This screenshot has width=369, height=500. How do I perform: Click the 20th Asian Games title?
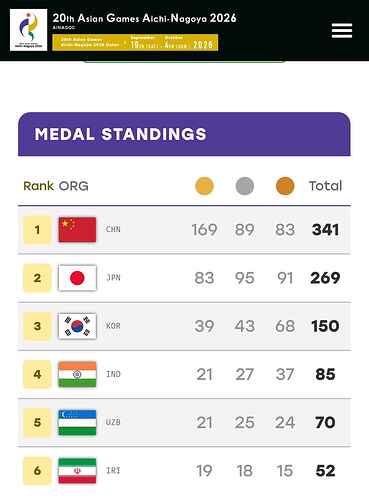[x=144, y=18]
